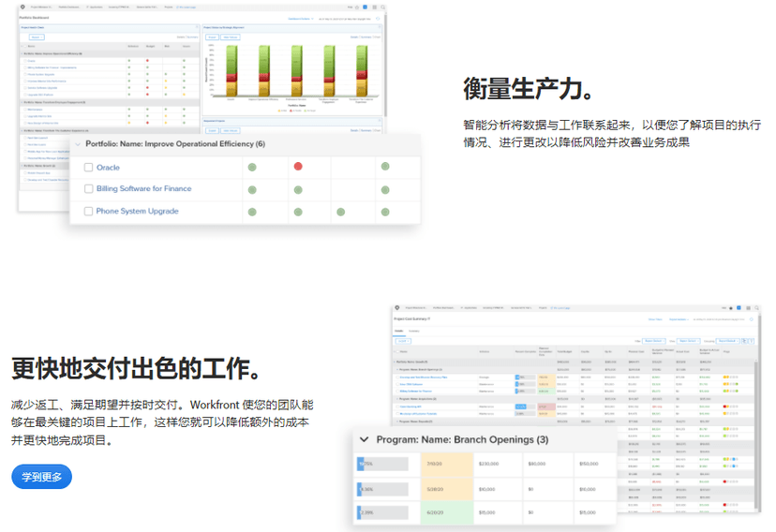Open the Oracle project link
The height and width of the screenshot is (532, 776).
108,168
